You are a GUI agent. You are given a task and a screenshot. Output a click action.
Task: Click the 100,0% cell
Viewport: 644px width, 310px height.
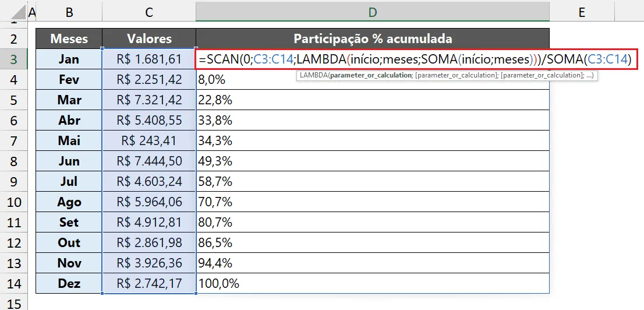pos(373,284)
